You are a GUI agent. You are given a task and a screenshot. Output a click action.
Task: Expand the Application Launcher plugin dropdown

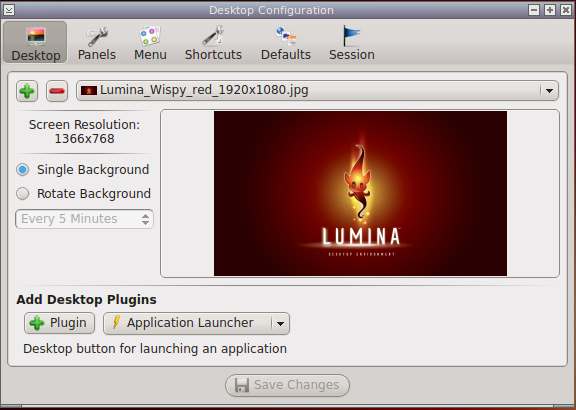[197, 323]
